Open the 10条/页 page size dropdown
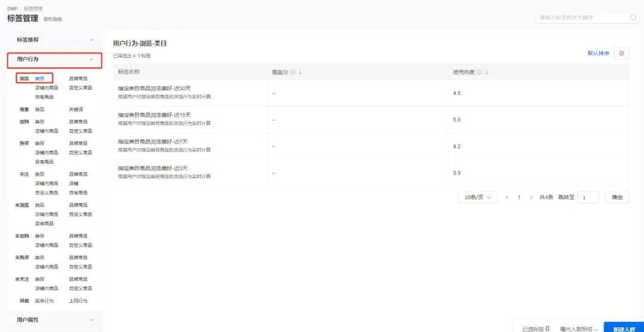 coord(478,197)
